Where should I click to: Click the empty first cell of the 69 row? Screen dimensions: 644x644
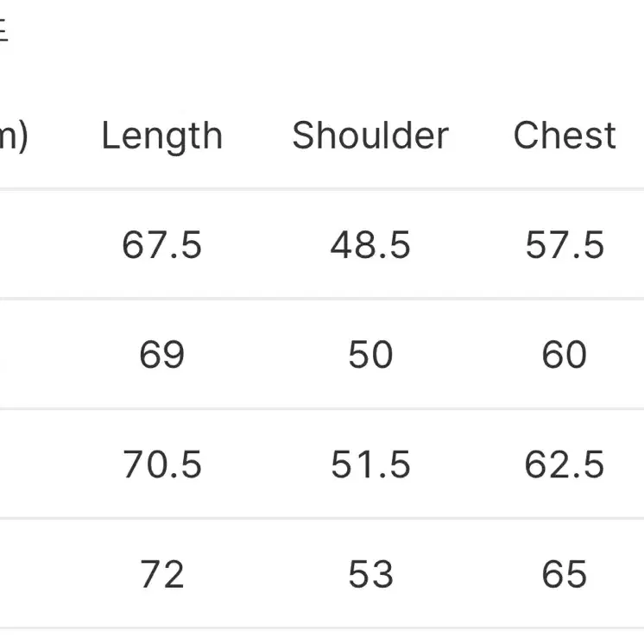(33, 355)
